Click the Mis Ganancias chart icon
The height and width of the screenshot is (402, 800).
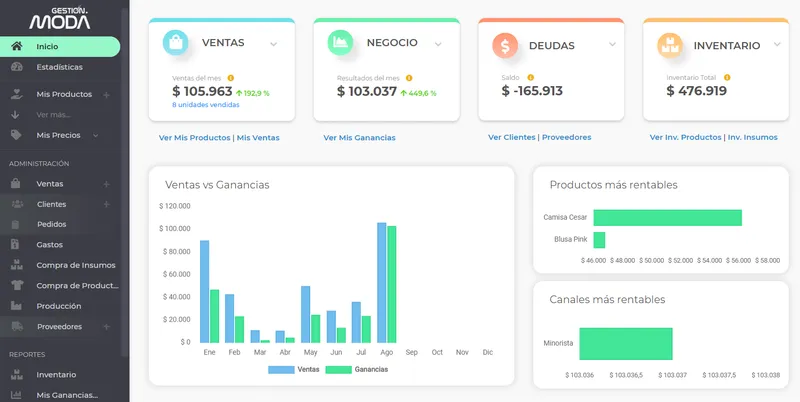tap(16, 395)
